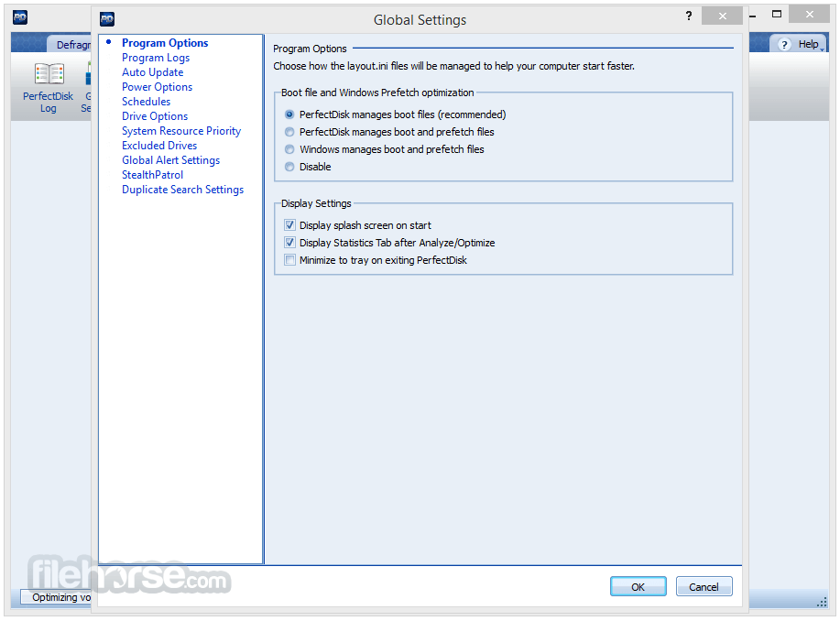Close the Global Settings dialog
840x621 pixels.
(722, 16)
